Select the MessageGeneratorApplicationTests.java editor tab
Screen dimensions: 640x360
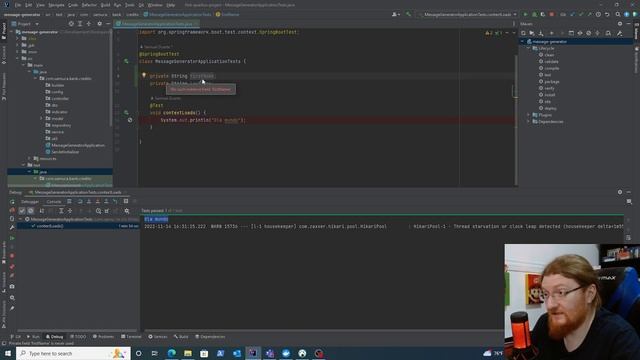click(156, 24)
